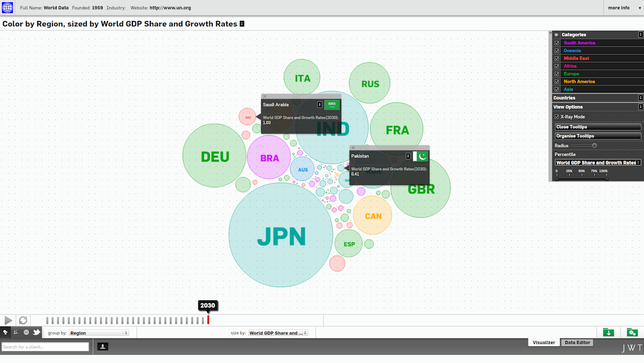Click the Close Tooltips button
The height and width of the screenshot is (363, 644).
(x=598, y=127)
